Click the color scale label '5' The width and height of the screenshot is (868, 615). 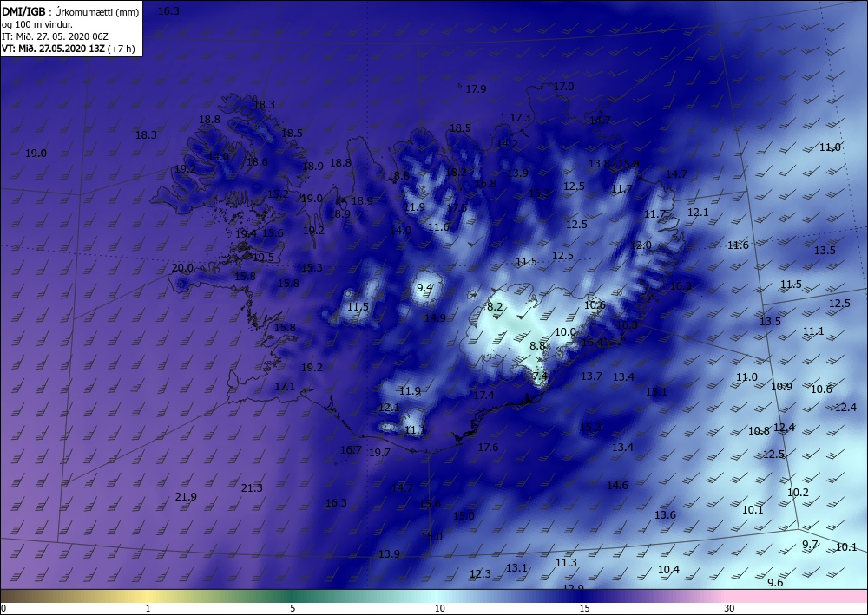293,608
